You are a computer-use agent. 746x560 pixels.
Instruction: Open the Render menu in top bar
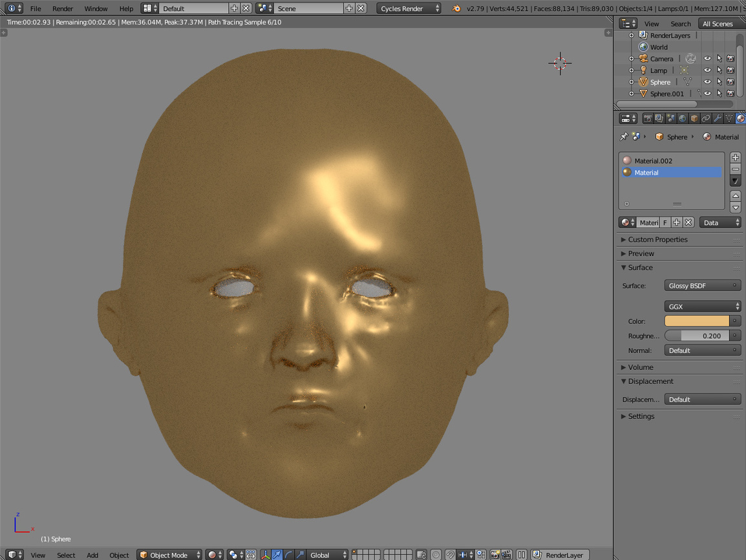(x=63, y=8)
